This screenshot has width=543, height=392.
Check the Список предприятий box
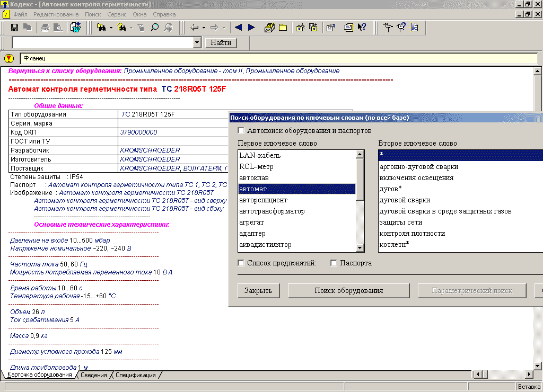[x=241, y=263]
